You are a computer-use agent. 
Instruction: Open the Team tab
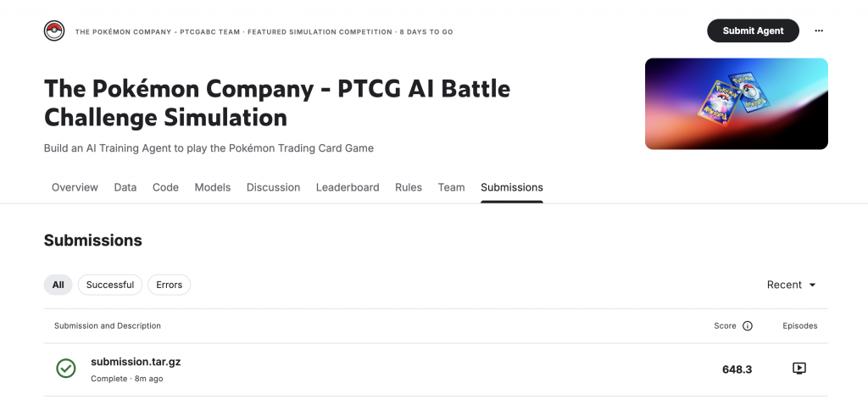[451, 187]
